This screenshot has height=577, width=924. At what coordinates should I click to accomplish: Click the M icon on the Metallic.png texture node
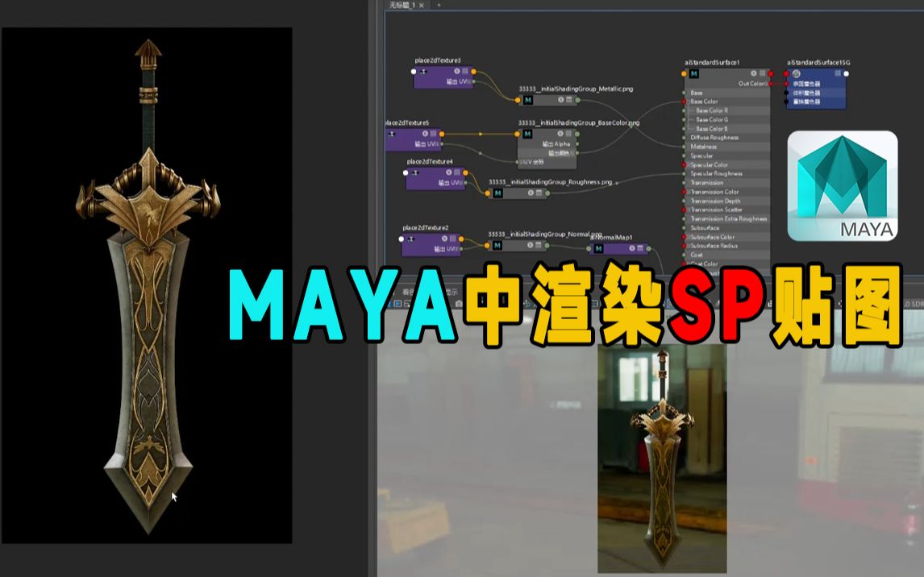(527, 99)
